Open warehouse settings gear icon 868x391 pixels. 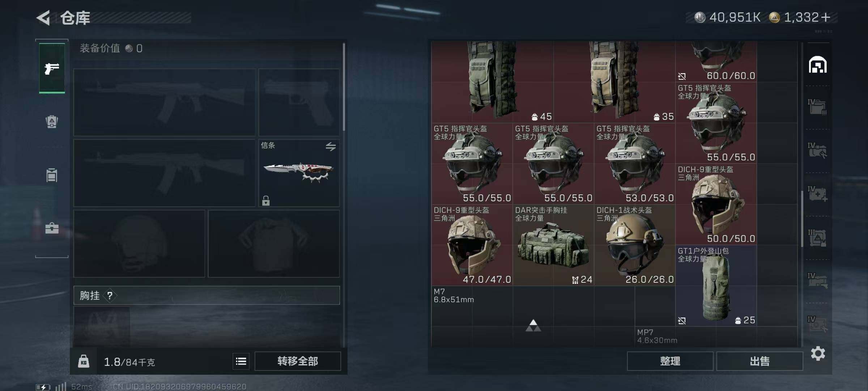[818, 353]
